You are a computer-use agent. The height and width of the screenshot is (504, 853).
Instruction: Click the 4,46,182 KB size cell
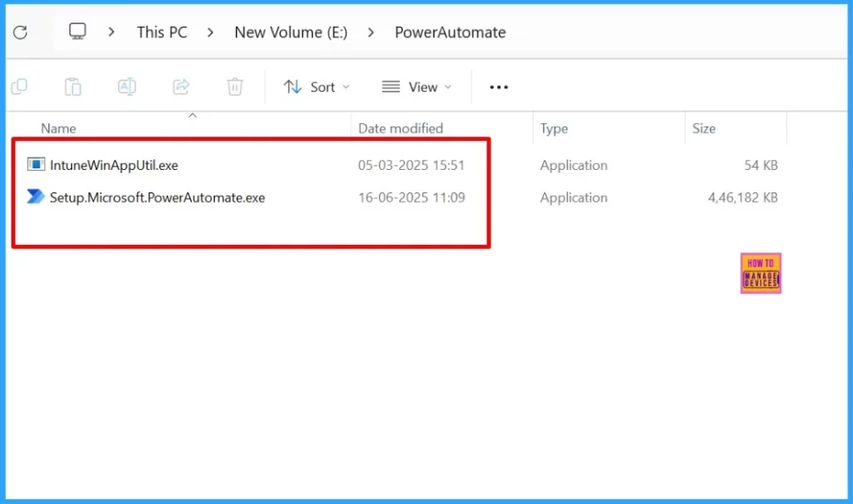tap(742, 197)
